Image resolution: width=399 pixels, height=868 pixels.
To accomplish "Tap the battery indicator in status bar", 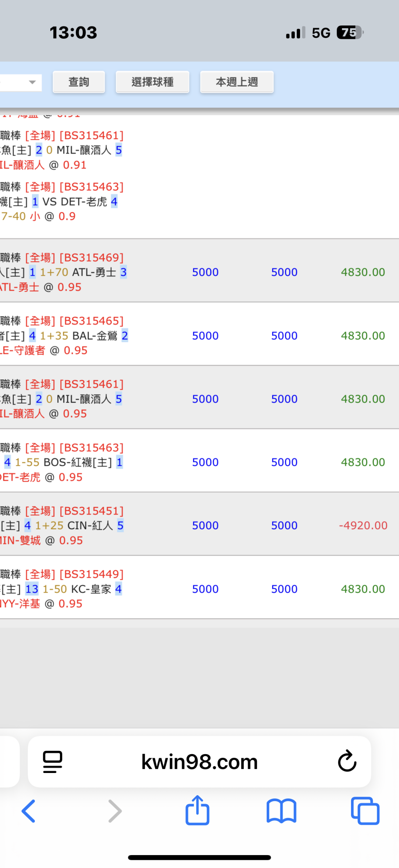I will click(x=349, y=33).
